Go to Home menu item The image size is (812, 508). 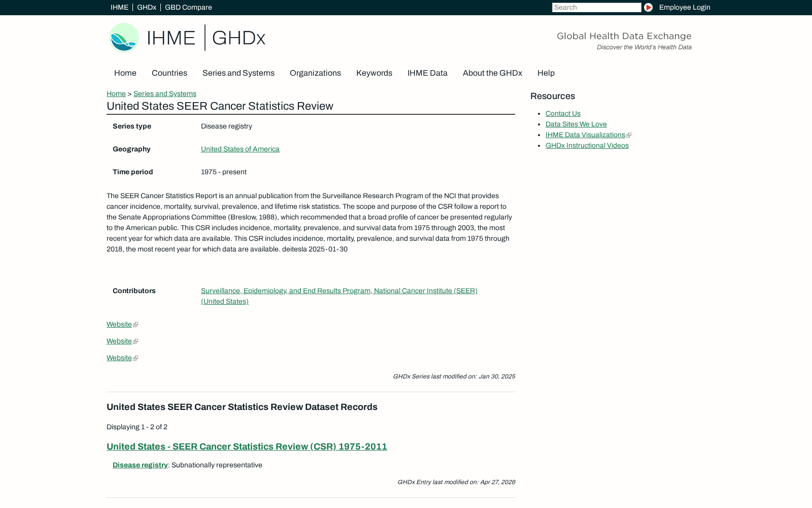(x=125, y=73)
